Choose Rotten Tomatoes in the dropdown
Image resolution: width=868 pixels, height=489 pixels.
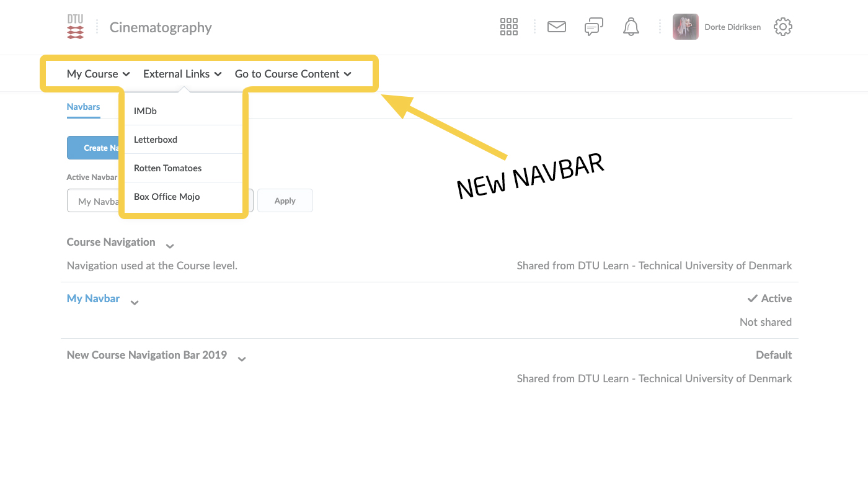167,168
